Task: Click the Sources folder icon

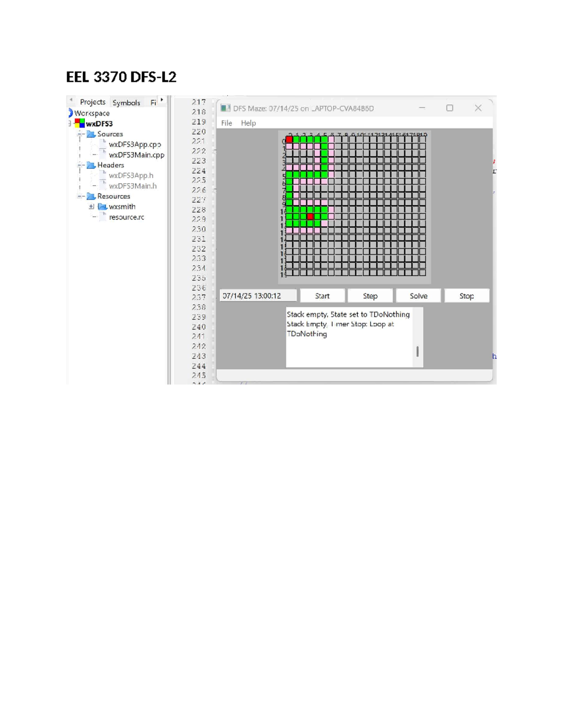Action: (x=91, y=134)
